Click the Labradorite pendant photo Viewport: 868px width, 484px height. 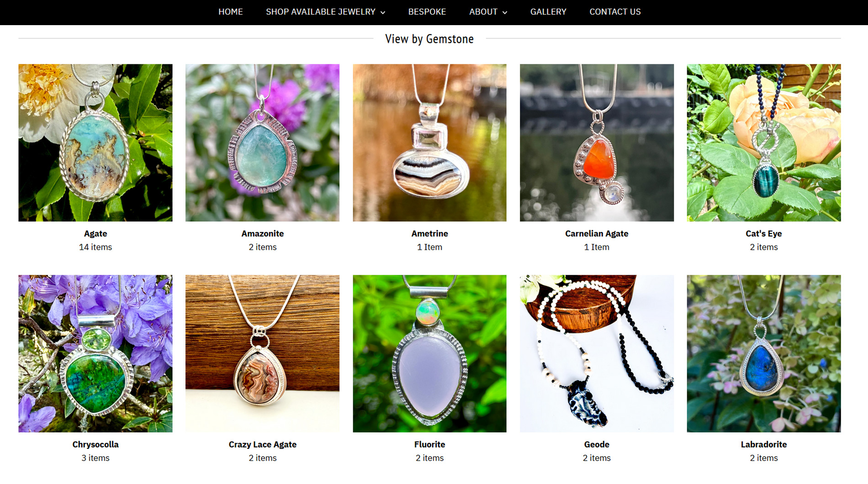[x=764, y=353]
